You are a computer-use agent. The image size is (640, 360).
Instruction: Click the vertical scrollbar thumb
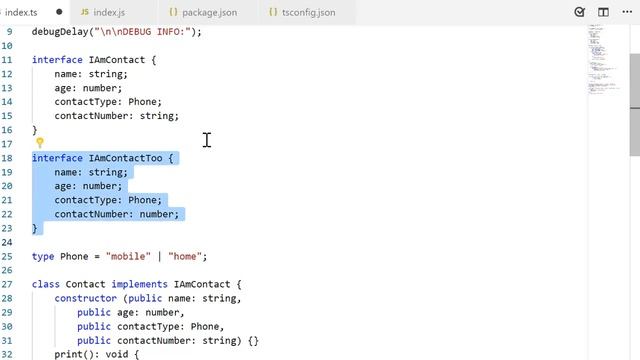coord(635,104)
